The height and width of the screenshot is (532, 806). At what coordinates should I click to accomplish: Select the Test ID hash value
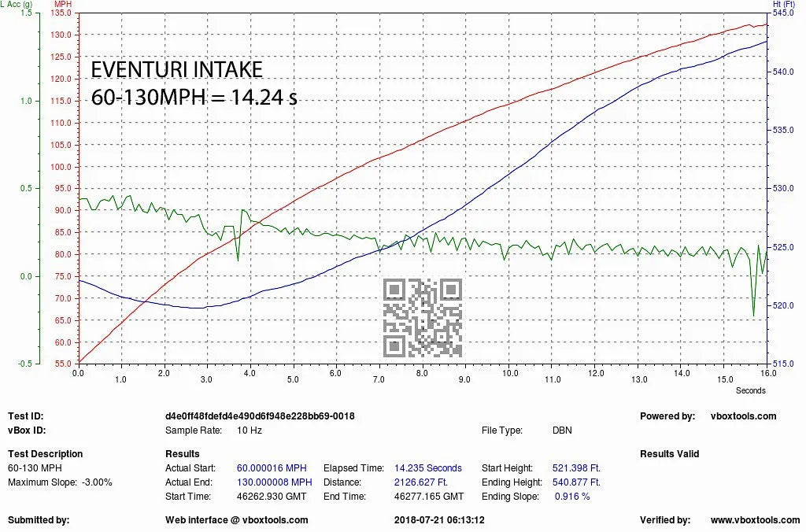(x=260, y=416)
